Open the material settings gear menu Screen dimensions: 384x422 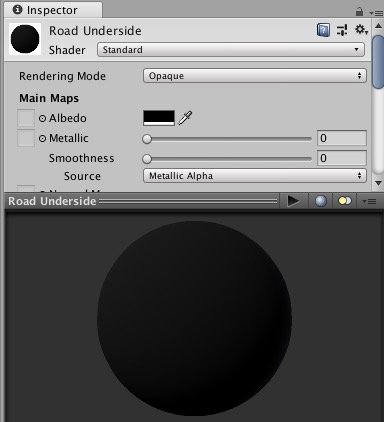click(361, 30)
